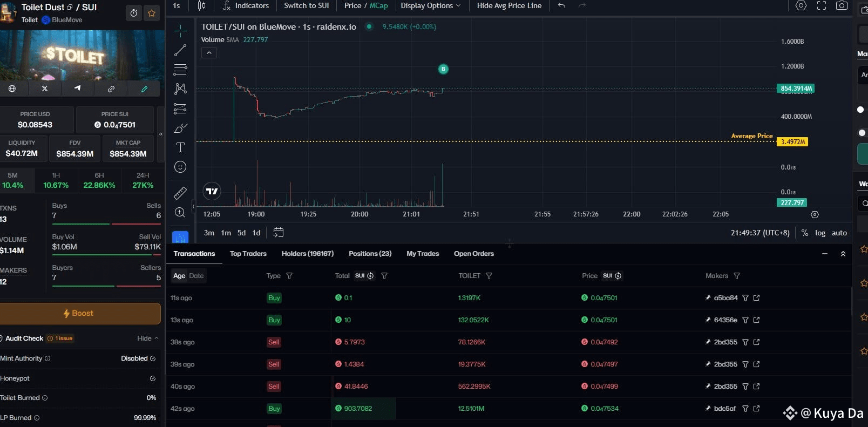
Task: Open the chart candle style selector
Action: point(201,5)
